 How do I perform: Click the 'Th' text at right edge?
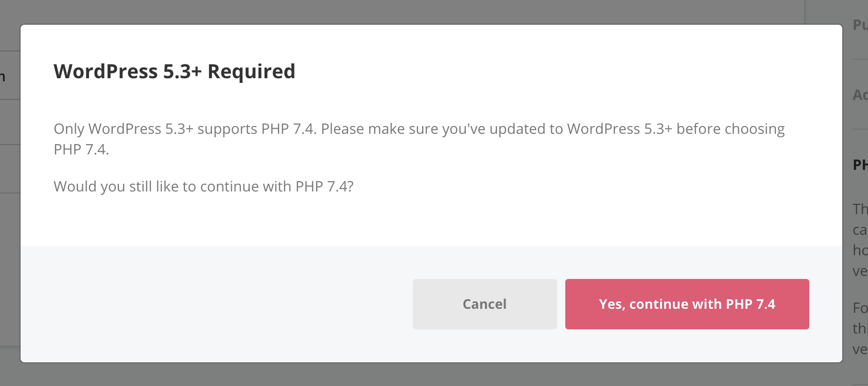[860, 209]
